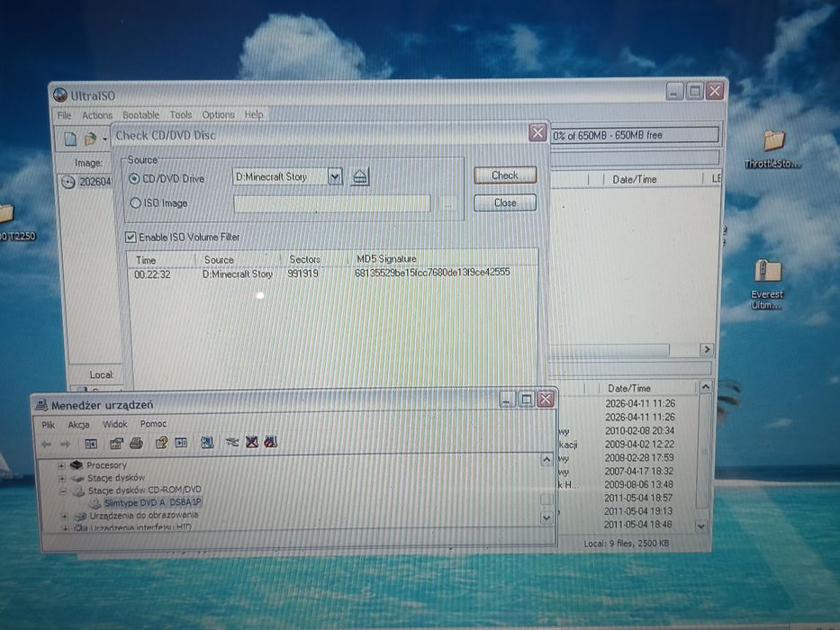Click the Disable device icon in Device Manager
This screenshot has width=840, height=630.
coord(270,441)
